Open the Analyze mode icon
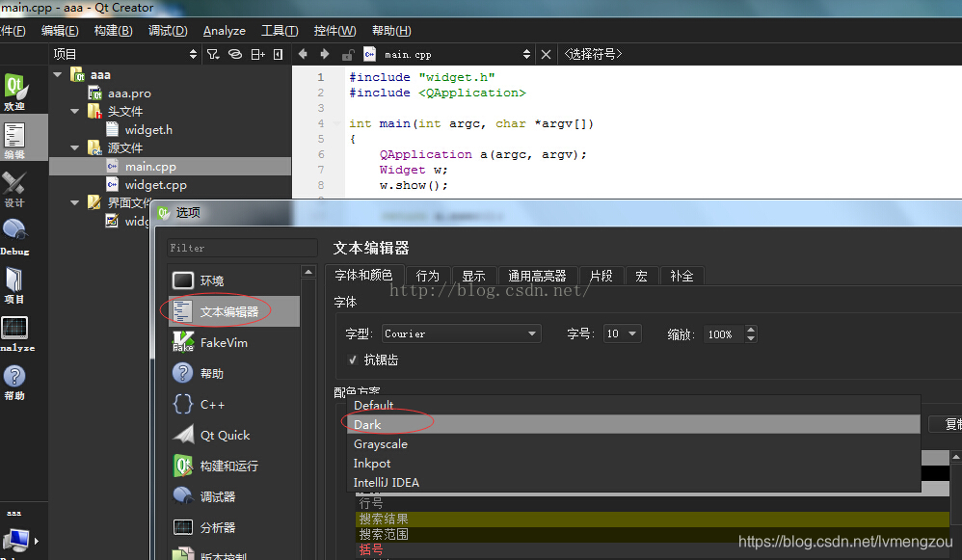Image resolution: width=962 pixels, height=560 pixels. [15, 333]
